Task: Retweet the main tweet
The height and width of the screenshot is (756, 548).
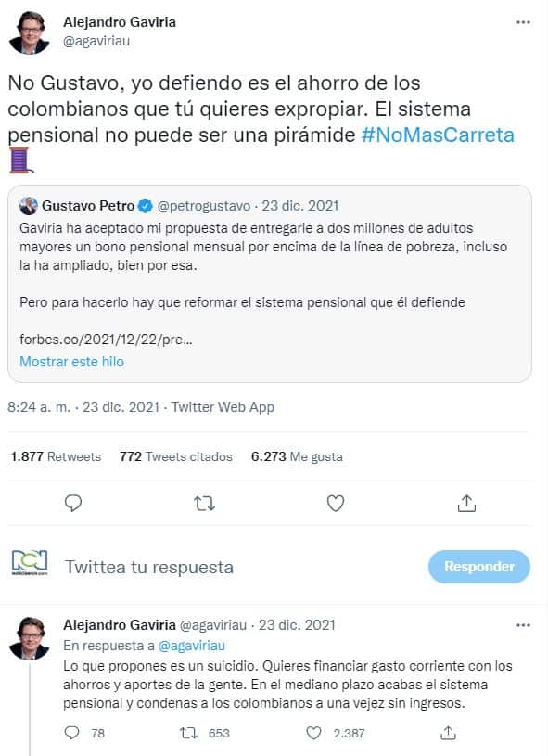Action: [204, 503]
